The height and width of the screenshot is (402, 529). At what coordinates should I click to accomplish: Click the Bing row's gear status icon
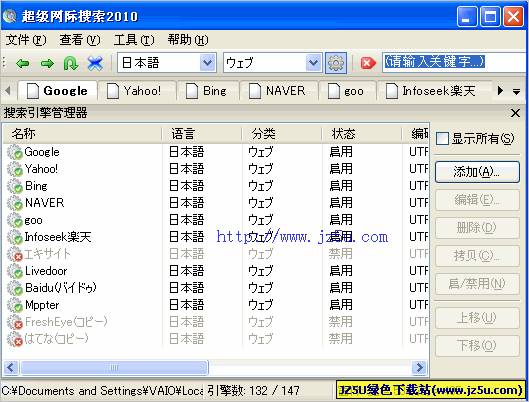coord(15,186)
